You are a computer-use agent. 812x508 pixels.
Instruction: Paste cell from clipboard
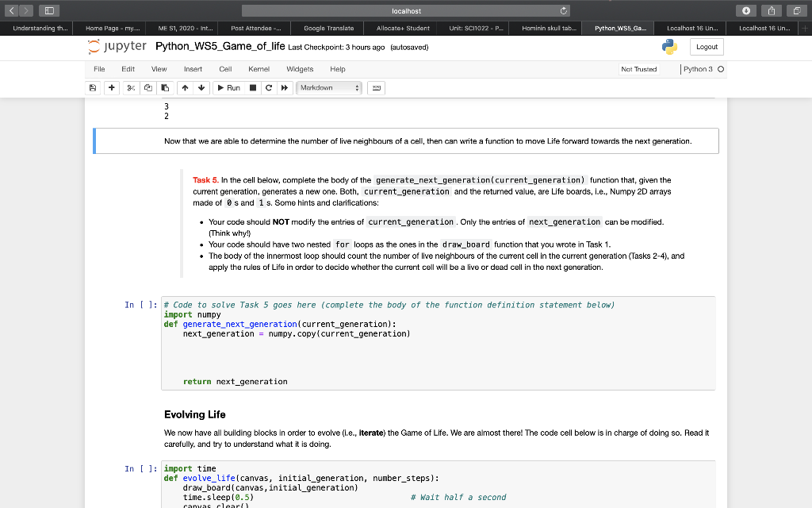tap(167, 87)
